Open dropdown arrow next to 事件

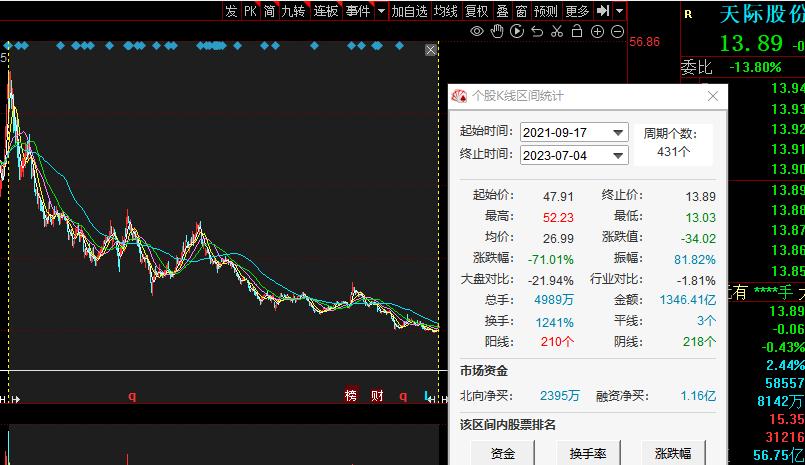click(381, 11)
